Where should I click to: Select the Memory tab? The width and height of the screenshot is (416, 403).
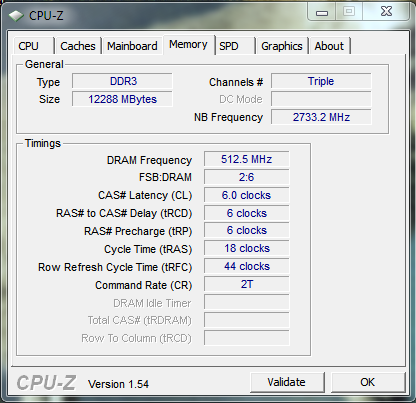(188, 45)
